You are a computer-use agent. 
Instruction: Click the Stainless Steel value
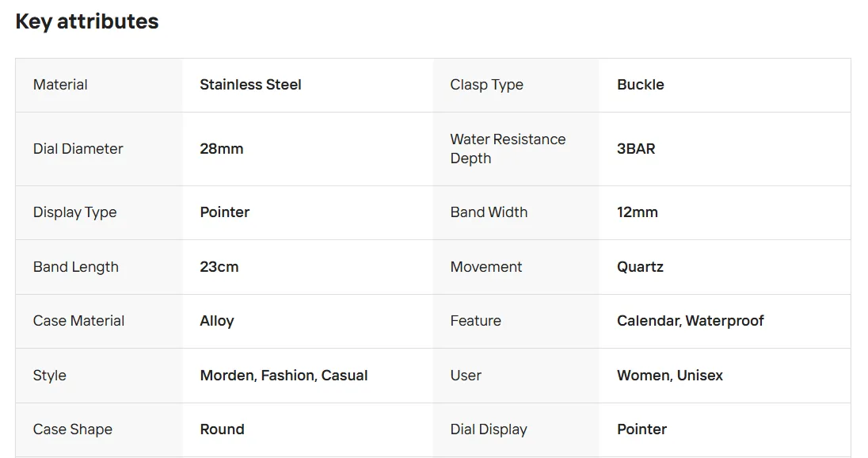coord(250,85)
